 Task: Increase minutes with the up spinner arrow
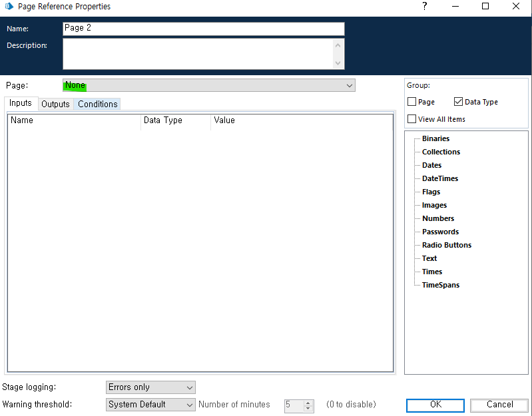tap(308, 403)
